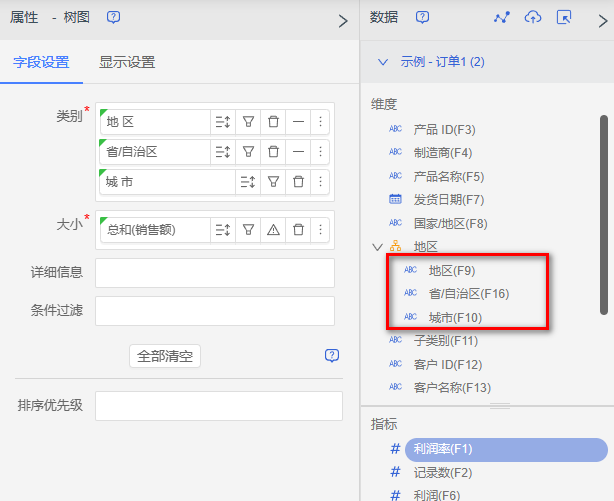
Task: Switch to the 显示设置 tab
Action: [127, 62]
